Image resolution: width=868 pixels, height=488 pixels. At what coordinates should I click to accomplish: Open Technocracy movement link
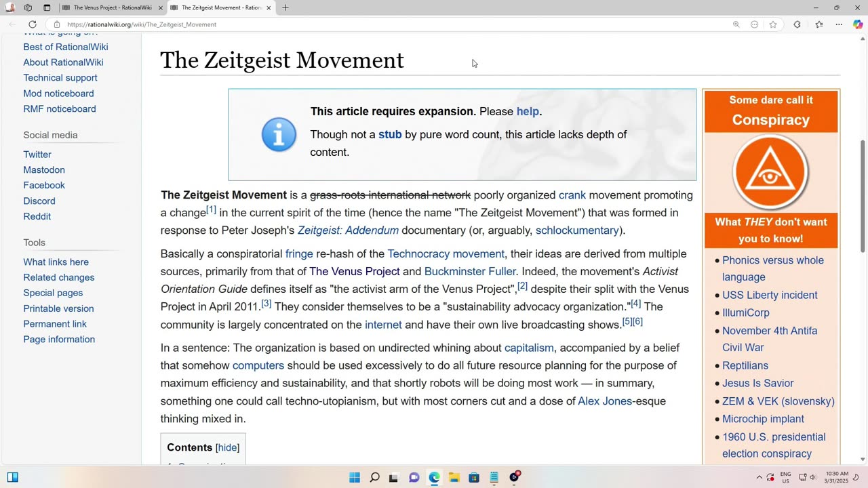[446, 254]
